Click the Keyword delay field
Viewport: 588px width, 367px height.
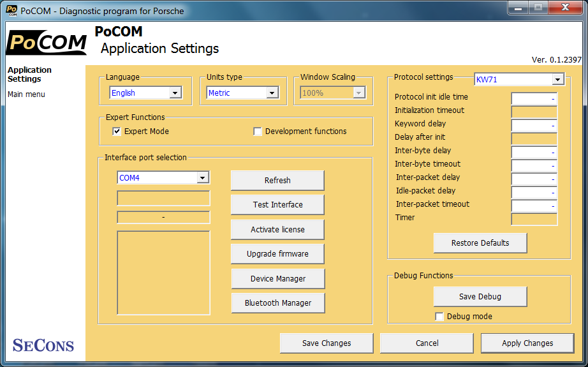point(534,125)
